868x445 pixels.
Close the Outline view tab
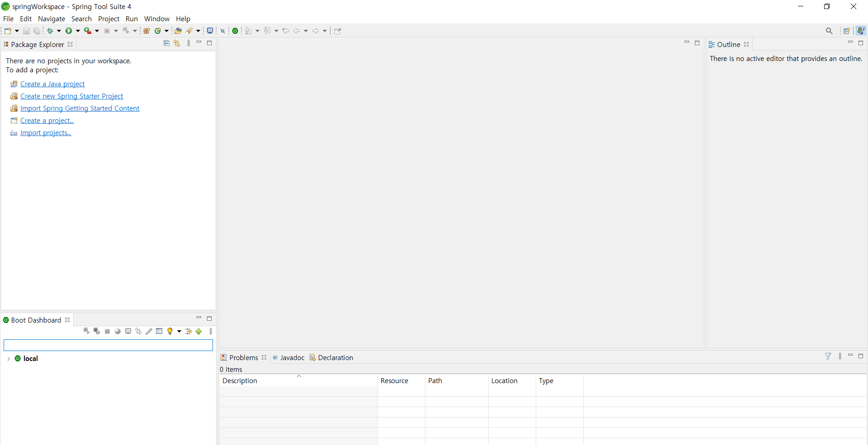[746, 44]
